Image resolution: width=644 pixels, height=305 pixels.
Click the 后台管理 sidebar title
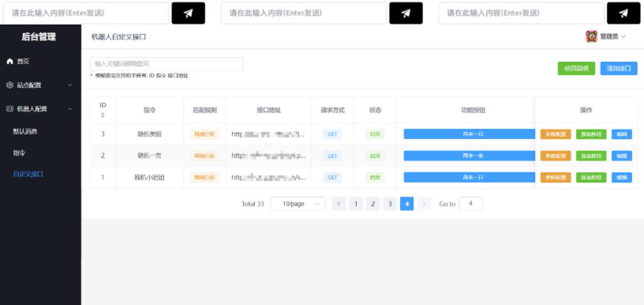[x=39, y=37]
